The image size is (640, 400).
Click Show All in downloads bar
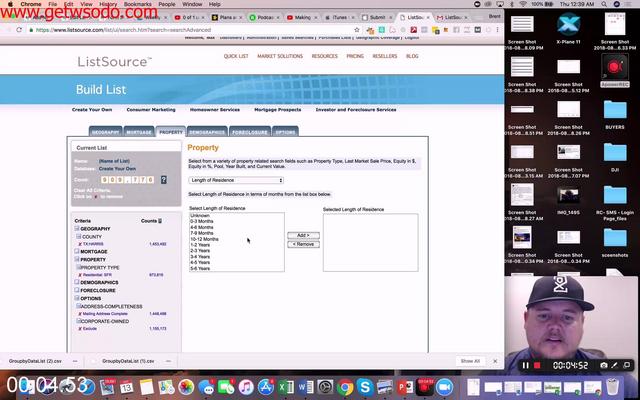point(470,361)
